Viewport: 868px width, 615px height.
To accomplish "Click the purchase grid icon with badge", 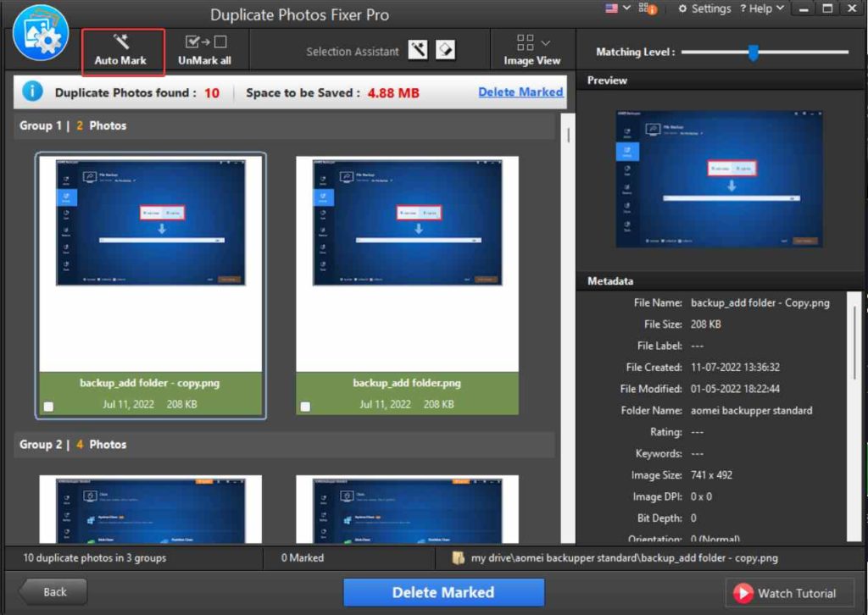I will [647, 8].
